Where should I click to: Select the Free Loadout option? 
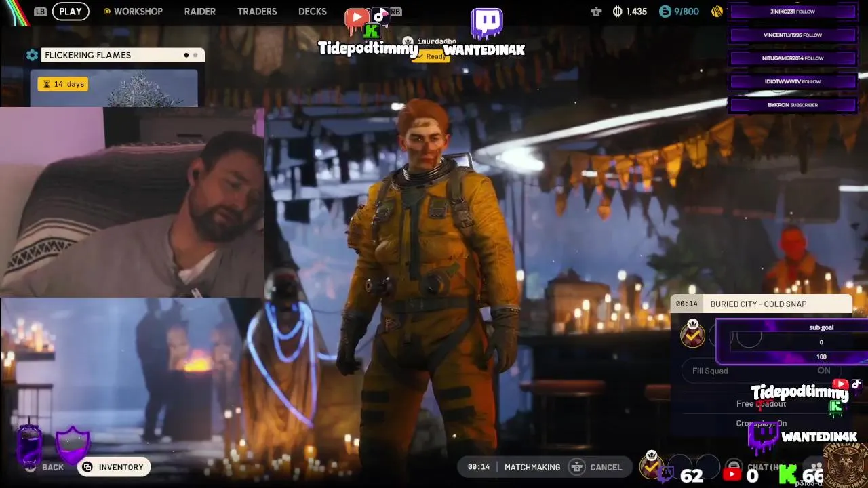click(761, 404)
